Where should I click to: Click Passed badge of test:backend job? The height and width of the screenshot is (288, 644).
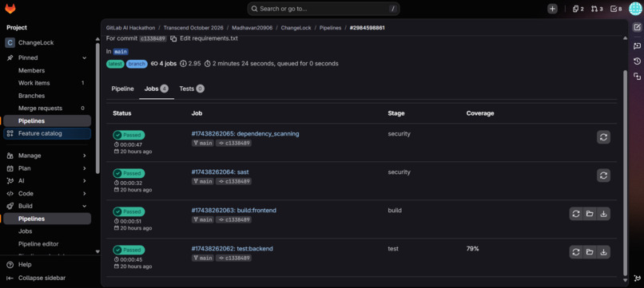click(x=129, y=251)
